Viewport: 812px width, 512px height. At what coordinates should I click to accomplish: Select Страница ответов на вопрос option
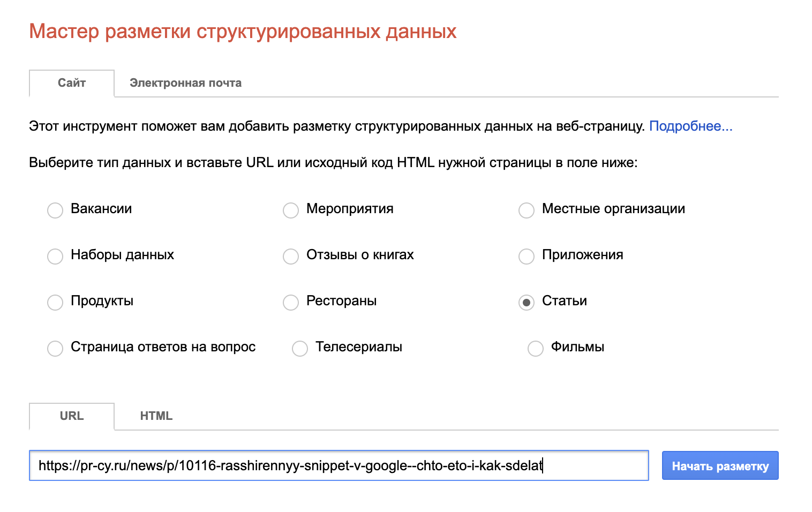tap(55, 348)
